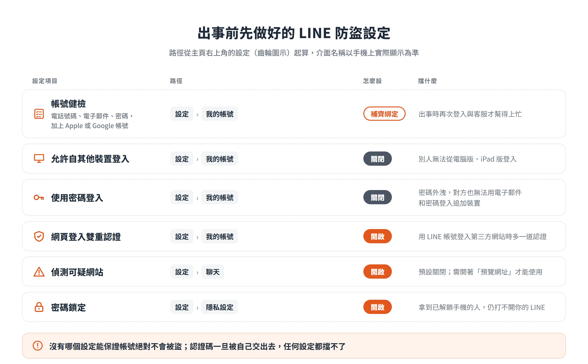Click the padlock icon beside 密碼鎖定
The width and height of the screenshot is (588, 364).
[x=39, y=307]
